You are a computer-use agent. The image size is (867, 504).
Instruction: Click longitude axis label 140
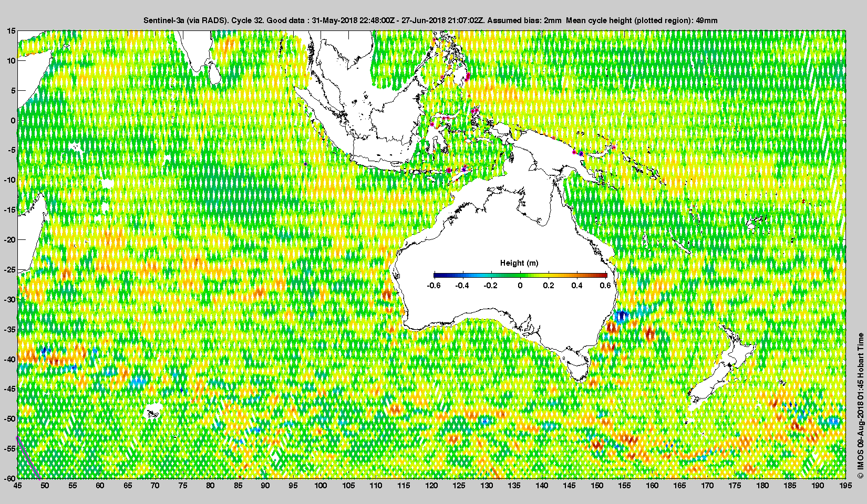(542, 486)
